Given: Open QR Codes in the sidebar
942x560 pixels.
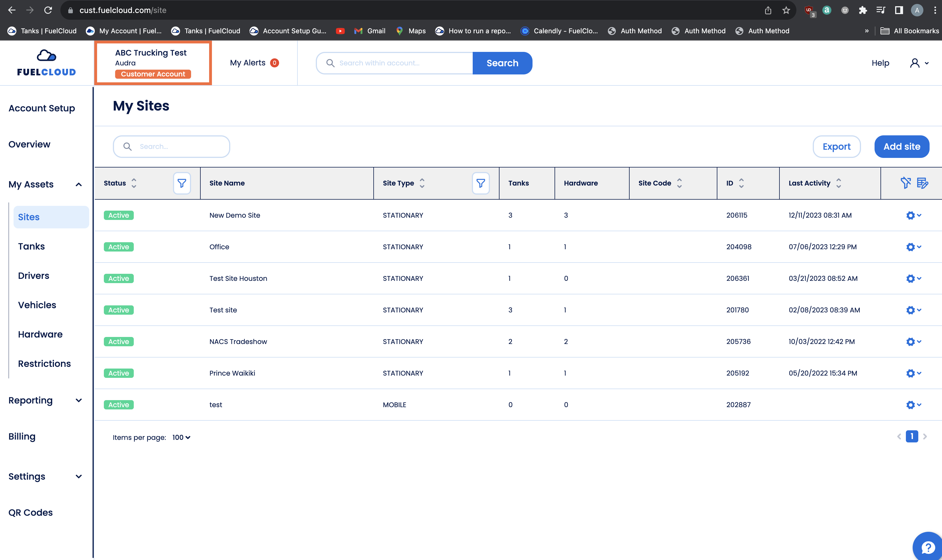Looking at the screenshot, I should (30, 512).
